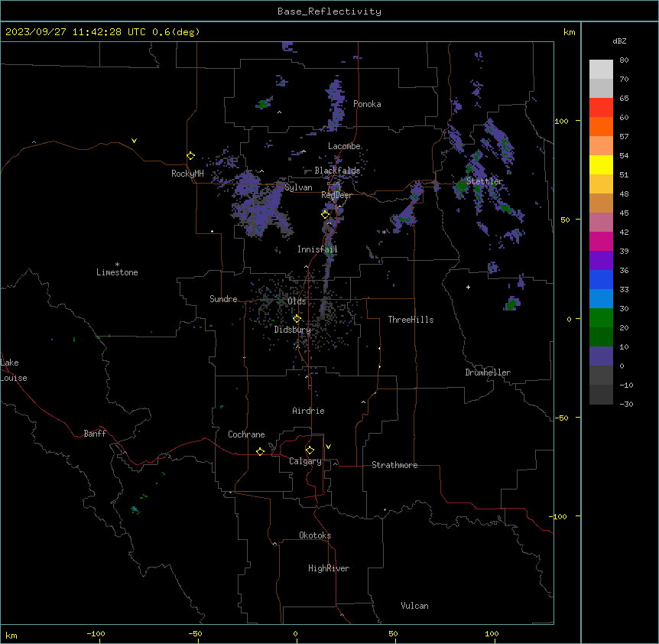Click the Okotoks town label
This screenshot has width=659, height=644.
pos(315,535)
